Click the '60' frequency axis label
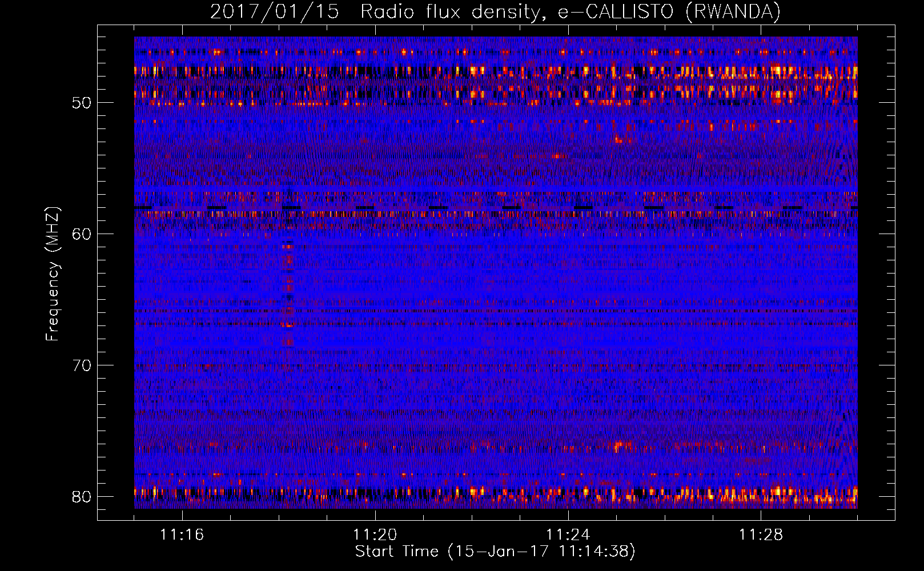 pos(82,234)
